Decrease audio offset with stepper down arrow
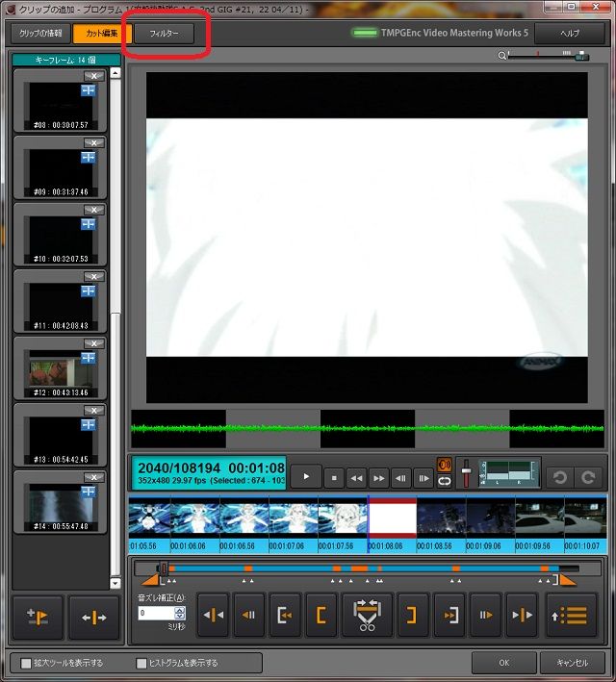The image size is (616, 682). point(180,617)
